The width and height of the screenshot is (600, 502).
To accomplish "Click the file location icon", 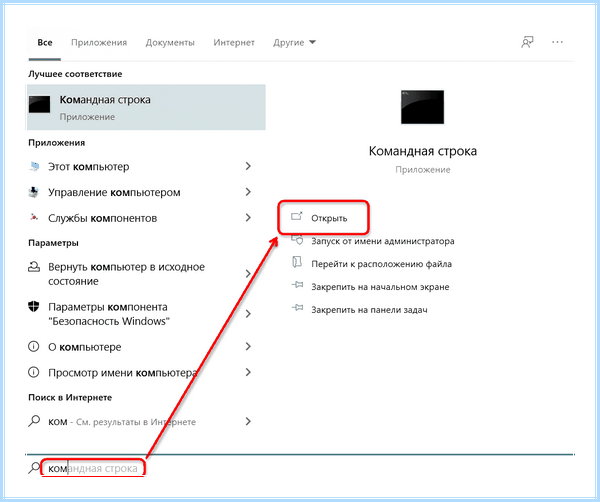I will point(297,262).
